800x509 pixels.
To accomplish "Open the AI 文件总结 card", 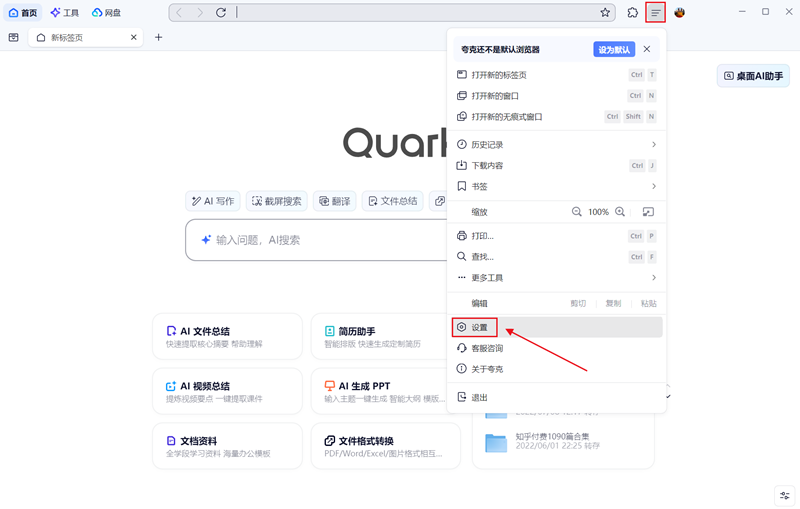I will [228, 337].
